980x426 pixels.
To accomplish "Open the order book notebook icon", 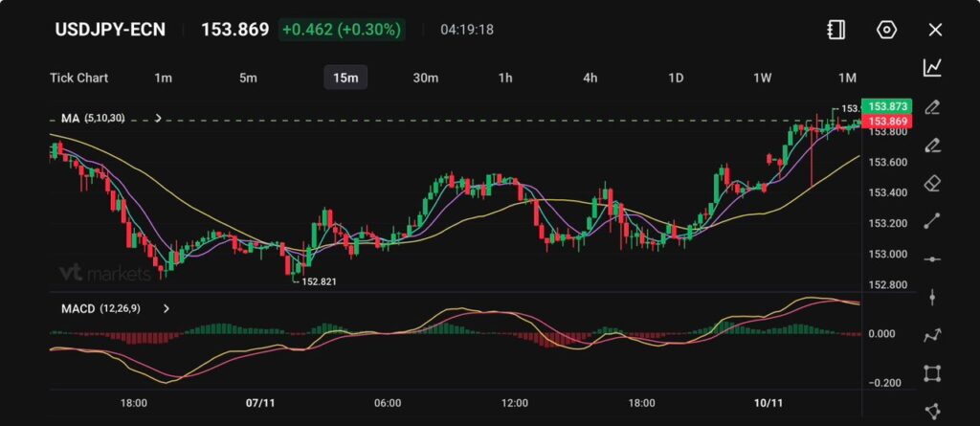I will pyautogui.click(x=836, y=30).
